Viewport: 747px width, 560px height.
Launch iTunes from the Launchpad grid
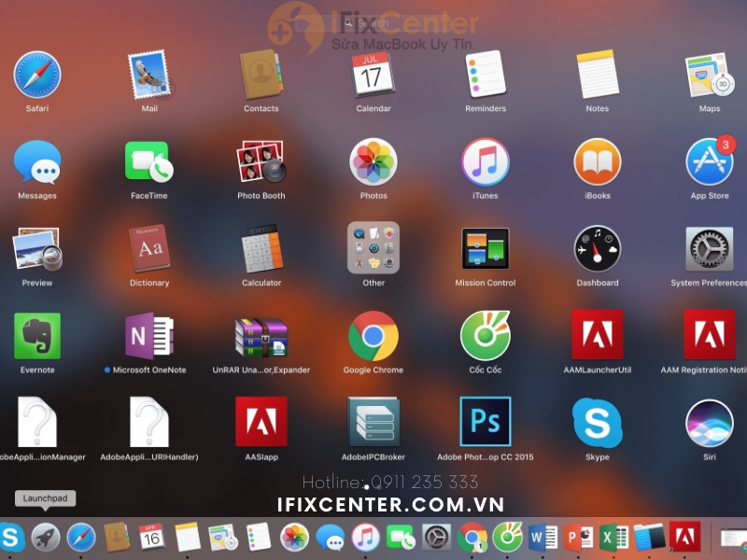tap(485, 161)
